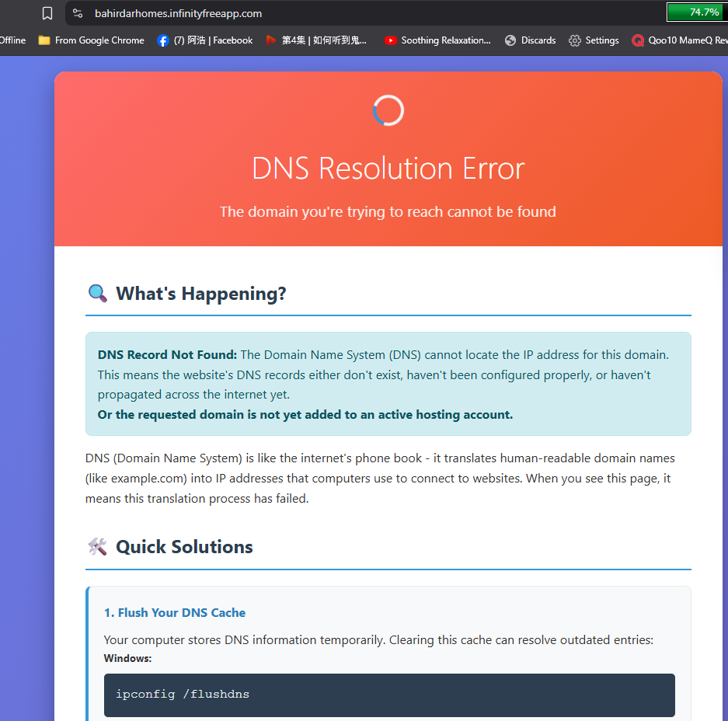Click the blue Facebook logo icon

162,40
